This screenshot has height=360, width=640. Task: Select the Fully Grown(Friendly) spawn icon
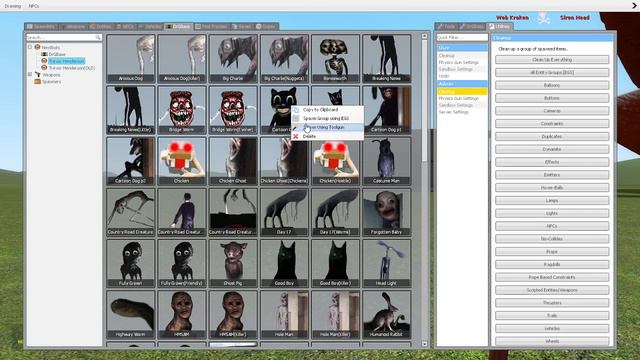pyautogui.click(x=182, y=263)
